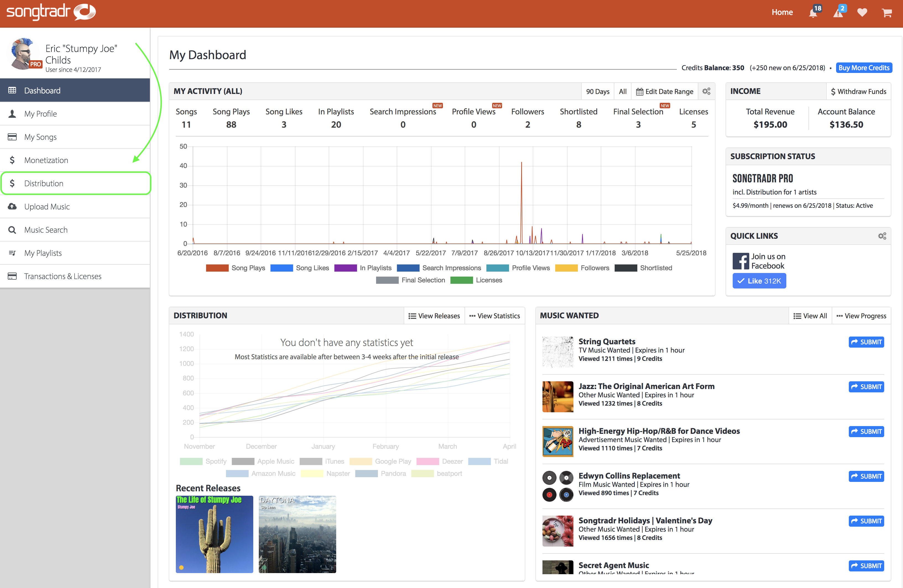Submit to String Quartets listing
This screenshot has width=903, height=588.
866,342
